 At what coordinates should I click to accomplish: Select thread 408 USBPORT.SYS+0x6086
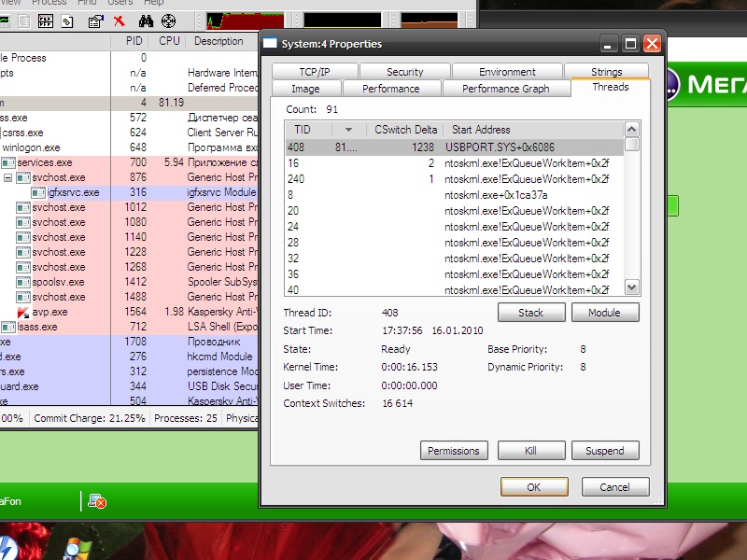pyautogui.click(x=455, y=147)
